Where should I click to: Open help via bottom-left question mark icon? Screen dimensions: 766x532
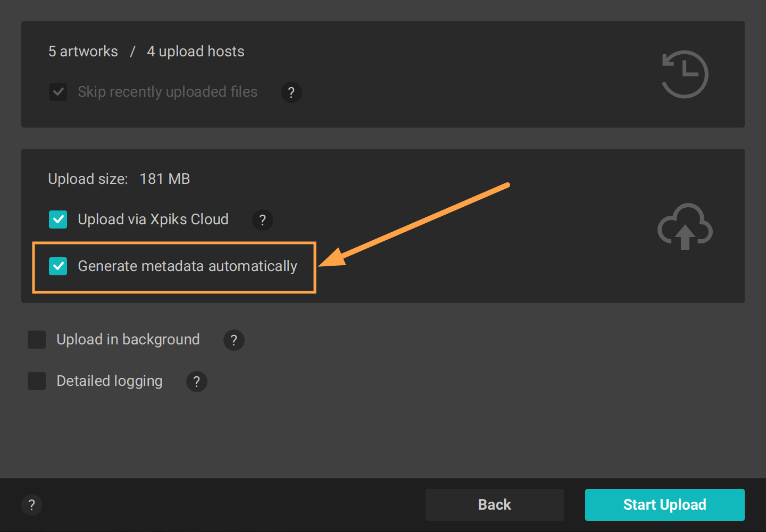click(32, 505)
